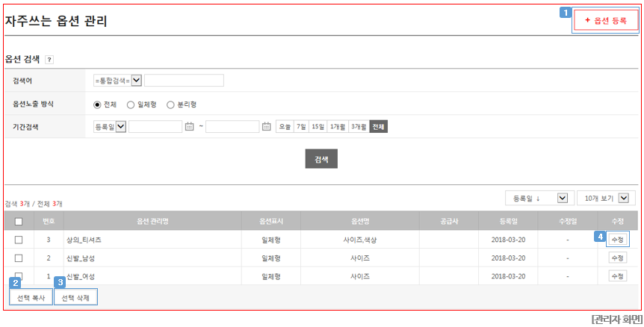This screenshot has width=644, height=327.
Task: Select the 15일 period tab
Action: (318, 127)
